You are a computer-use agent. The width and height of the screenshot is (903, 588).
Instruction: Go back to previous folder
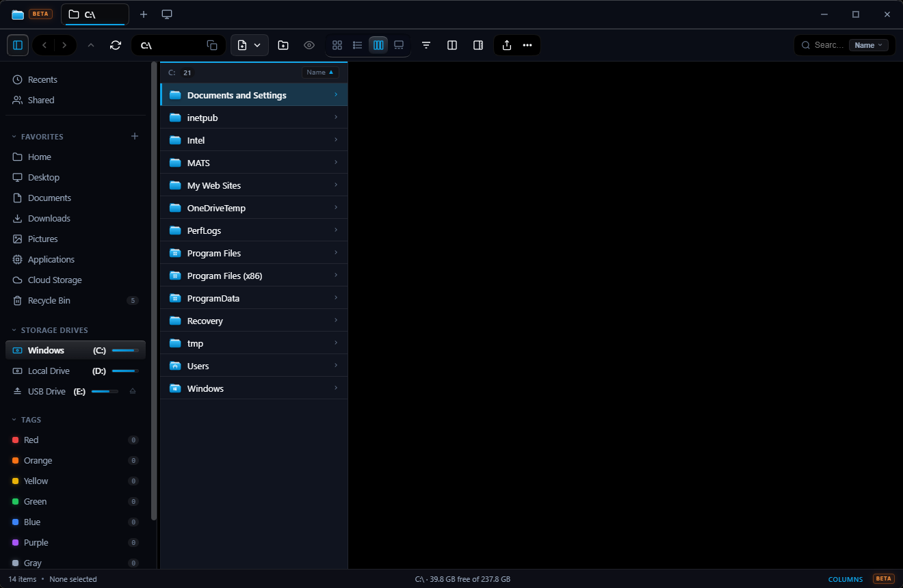44,45
